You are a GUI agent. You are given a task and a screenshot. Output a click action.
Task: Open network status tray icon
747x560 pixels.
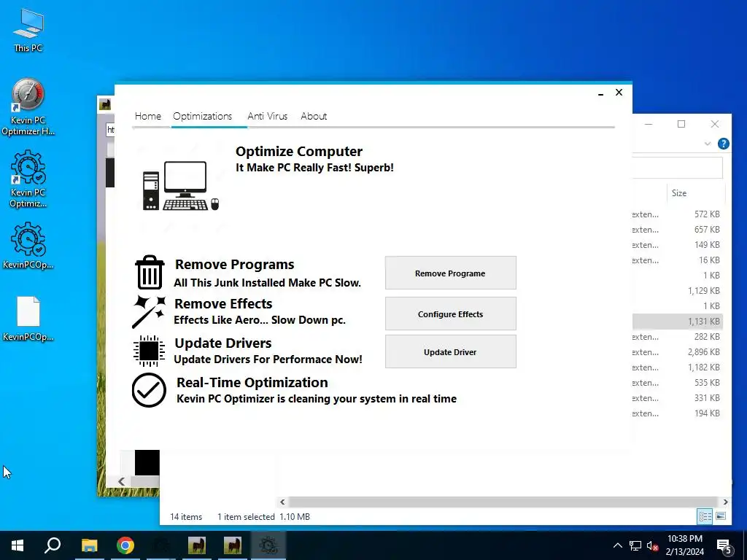[x=635, y=545]
